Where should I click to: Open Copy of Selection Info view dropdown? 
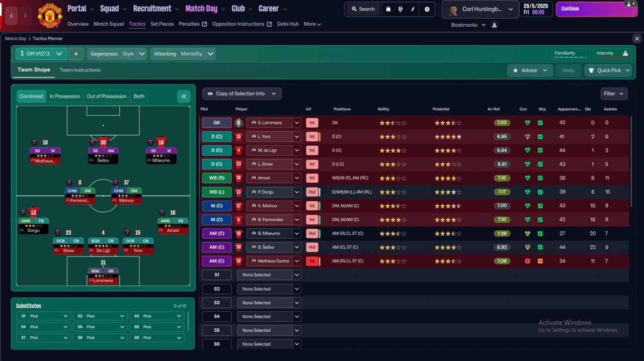click(242, 94)
